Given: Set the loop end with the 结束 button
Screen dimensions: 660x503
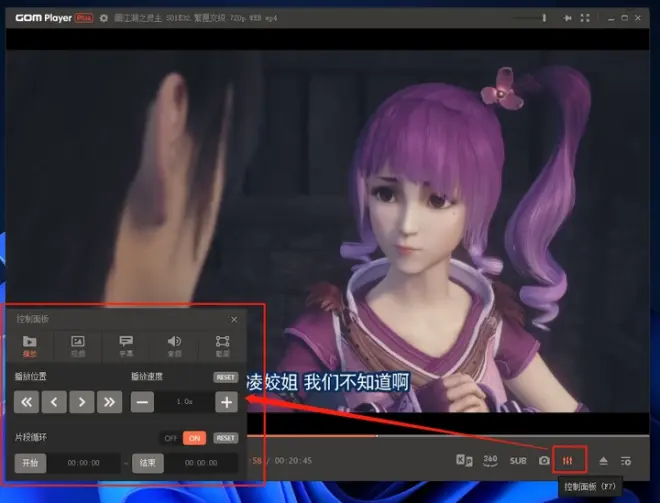Looking at the screenshot, I should tap(148, 463).
